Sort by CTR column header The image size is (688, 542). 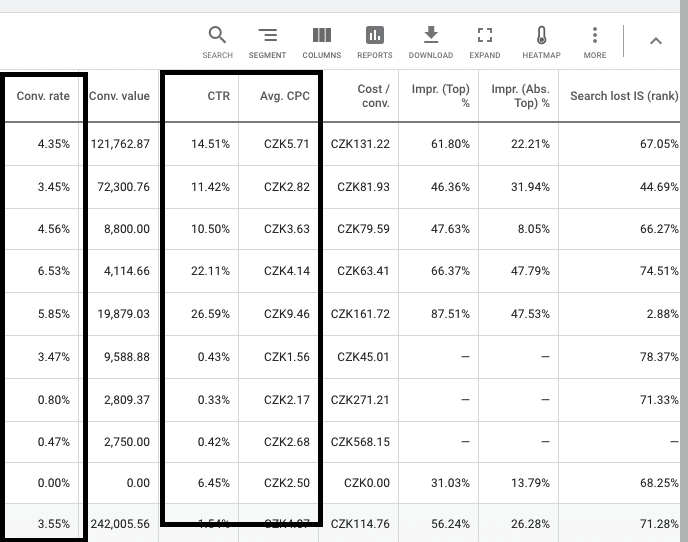pos(219,96)
